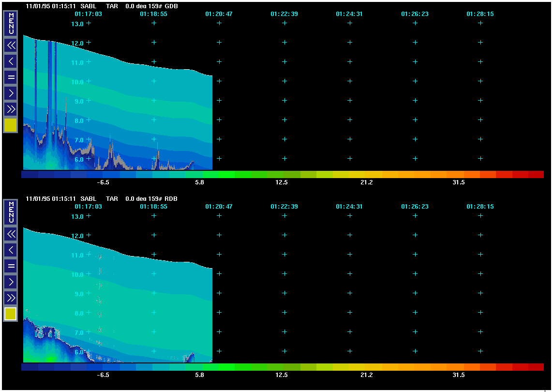The width and height of the screenshot is (553, 392).
Task: Select the 01:24:31 time marker in the RDB plot
Action: click(349, 207)
